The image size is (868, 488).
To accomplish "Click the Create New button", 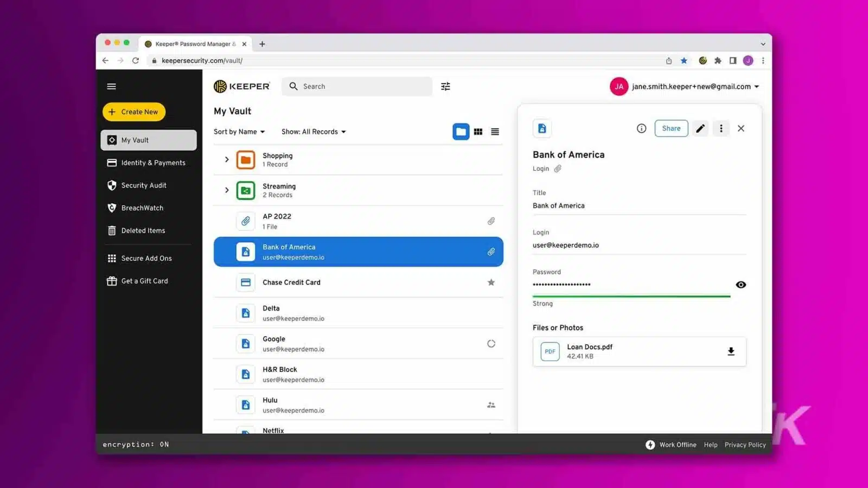I will coord(134,112).
